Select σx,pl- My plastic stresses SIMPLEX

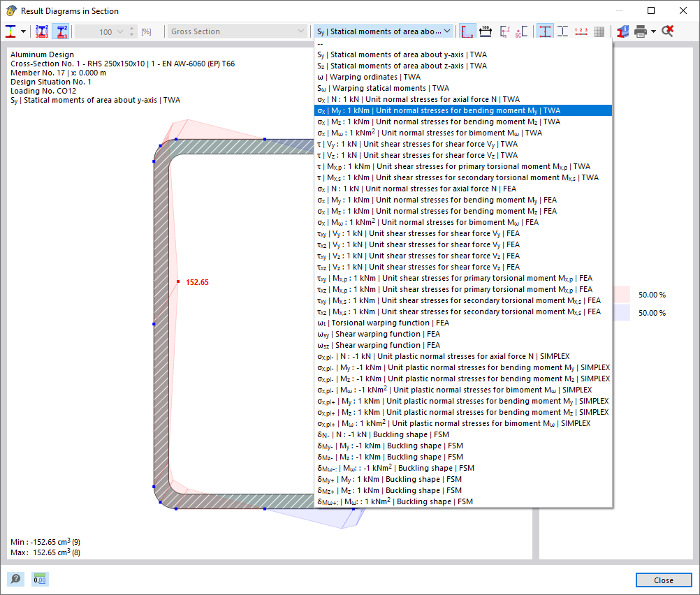click(x=463, y=367)
